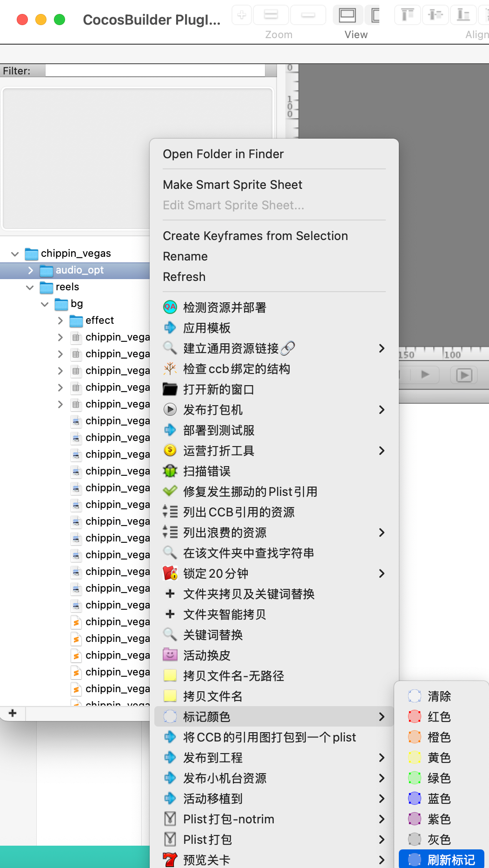
Task: Choose Make Smart Sprite Sheet
Action: click(232, 185)
